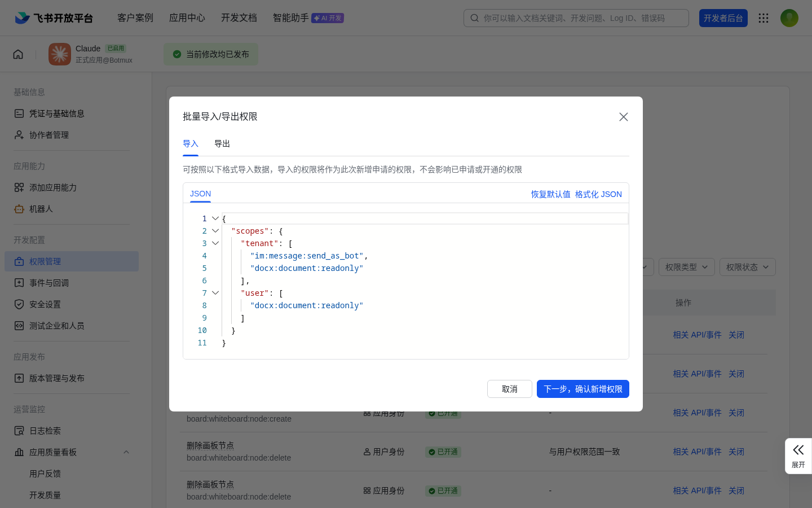812x508 pixels.
Task: Open 添加应用能力 in sidebar
Action: [72, 187]
